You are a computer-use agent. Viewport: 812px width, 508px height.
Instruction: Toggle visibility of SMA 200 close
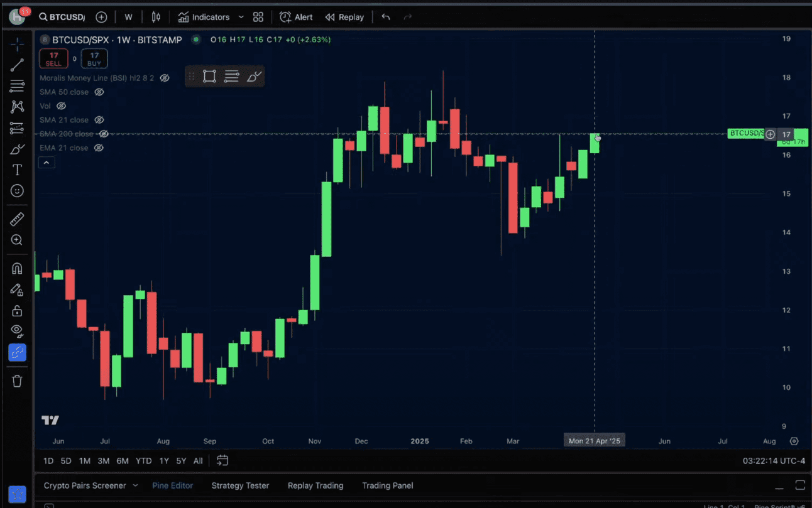104,134
